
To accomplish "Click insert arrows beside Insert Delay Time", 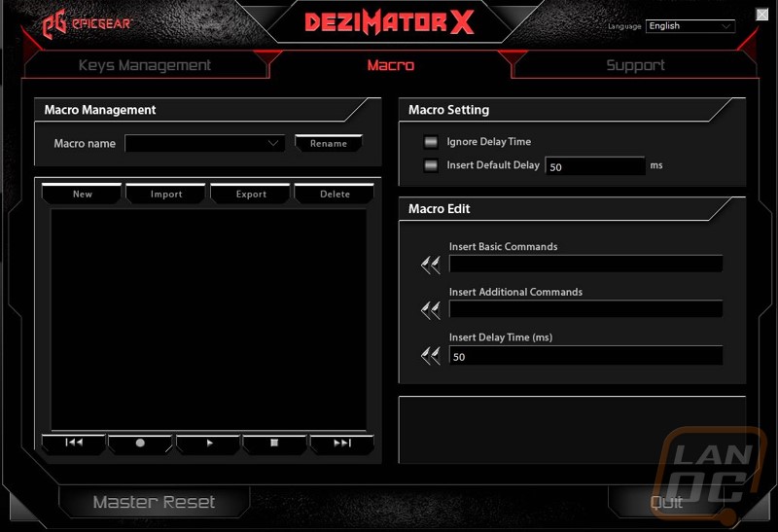I will (x=430, y=356).
